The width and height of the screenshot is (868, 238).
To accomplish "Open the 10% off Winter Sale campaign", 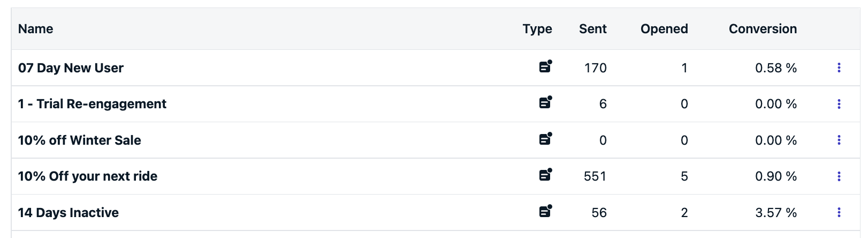I will tap(79, 140).
